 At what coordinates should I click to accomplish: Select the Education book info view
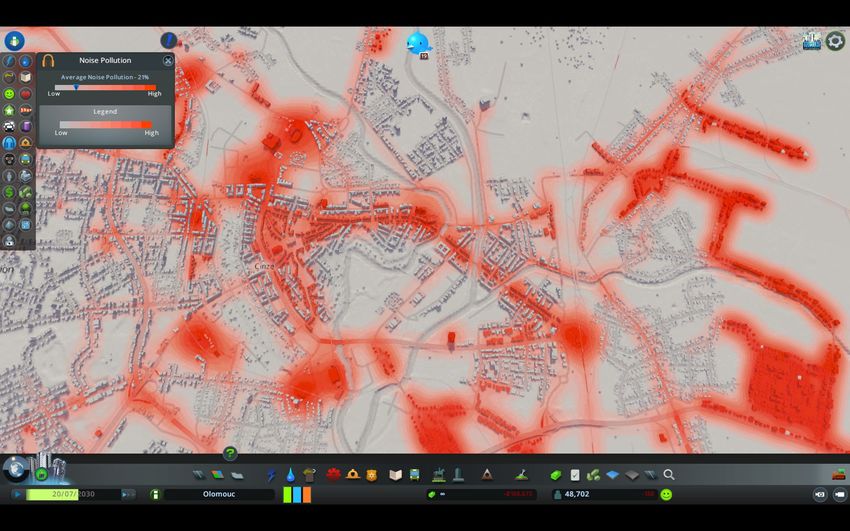pyautogui.click(x=25, y=77)
